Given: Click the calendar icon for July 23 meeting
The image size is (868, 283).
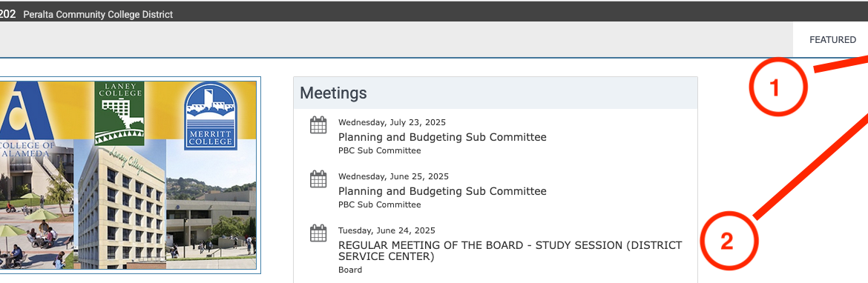Looking at the screenshot, I should 318,125.
